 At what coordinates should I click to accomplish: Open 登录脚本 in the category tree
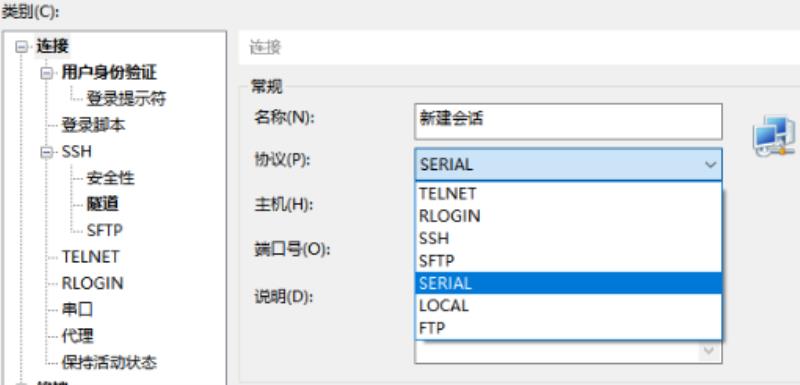93,125
